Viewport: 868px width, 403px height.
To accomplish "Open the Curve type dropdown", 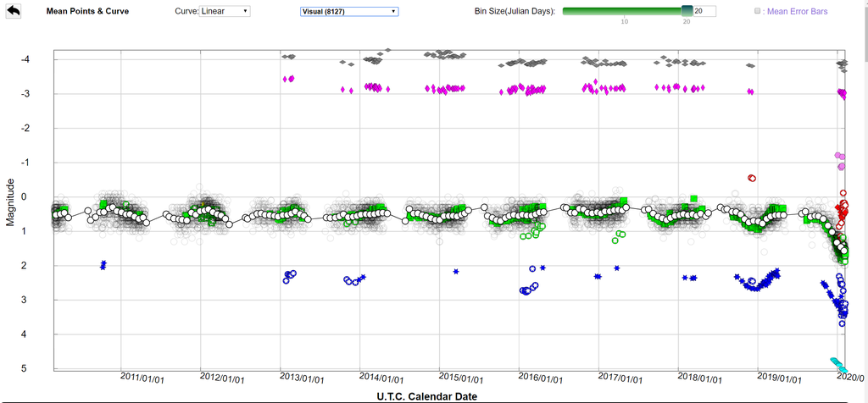I will pos(224,11).
